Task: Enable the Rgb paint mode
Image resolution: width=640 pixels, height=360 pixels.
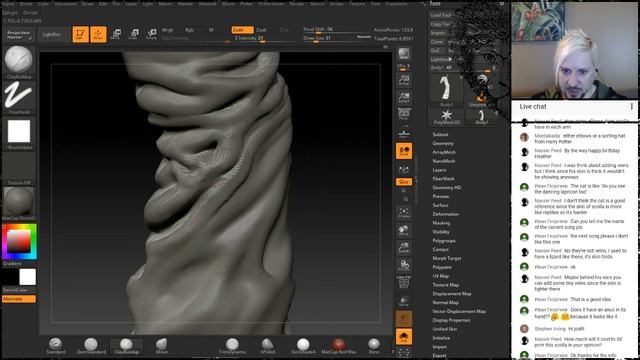Action: (x=189, y=30)
